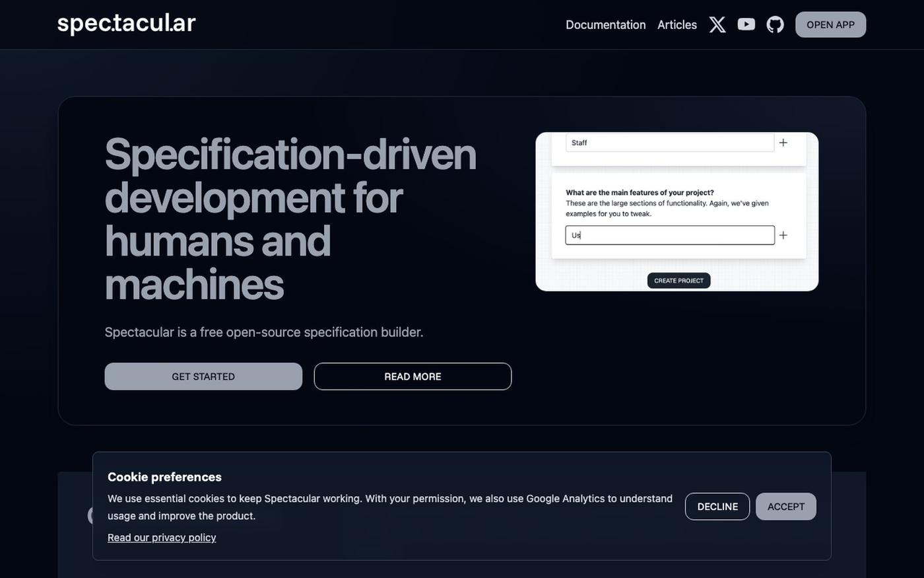The height and width of the screenshot is (578, 924).
Task: Open the Documentation nav link
Action: [x=606, y=24]
